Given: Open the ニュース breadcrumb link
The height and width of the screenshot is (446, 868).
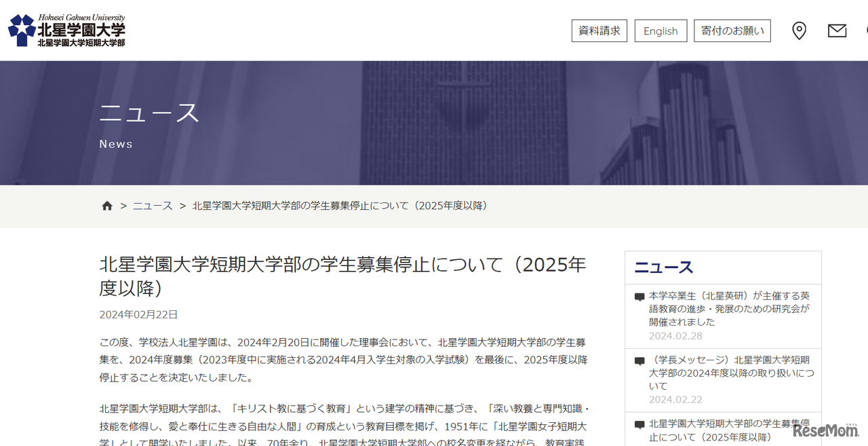Looking at the screenshot, I should (x=152, y=206).
